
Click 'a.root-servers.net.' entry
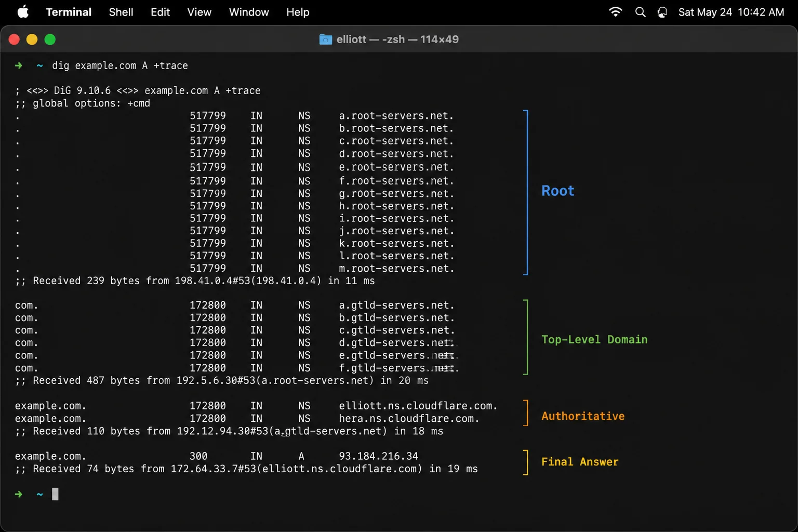[396, 115]
